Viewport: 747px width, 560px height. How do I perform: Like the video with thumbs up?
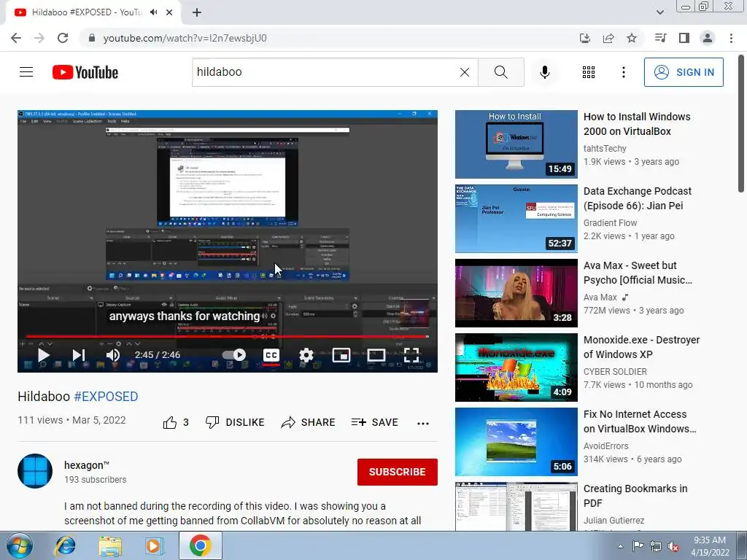tap(170, 422)
